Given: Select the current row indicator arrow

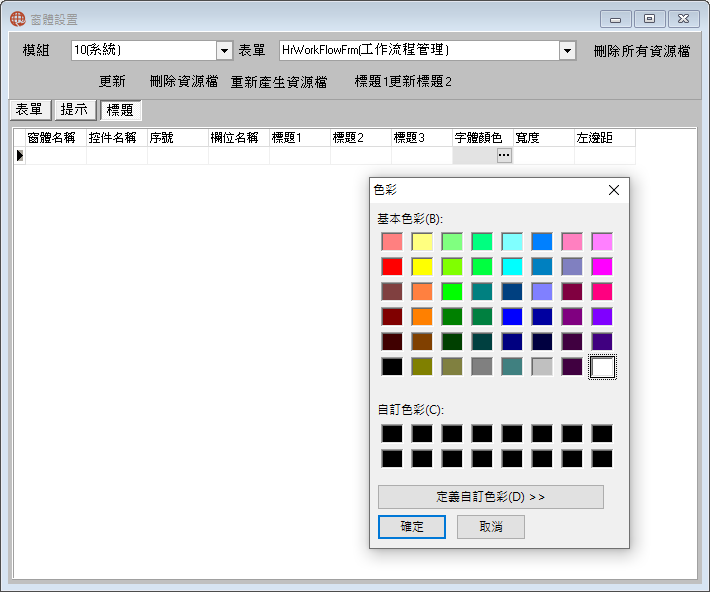Looking at the screenshot, I should pyautogui.click(x=19, y=155).
